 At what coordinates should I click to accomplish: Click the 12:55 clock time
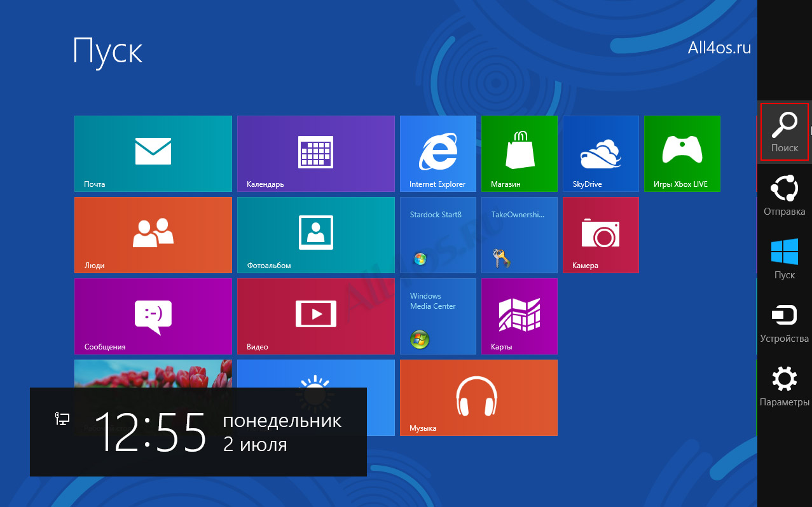click(x=151, y=432)
